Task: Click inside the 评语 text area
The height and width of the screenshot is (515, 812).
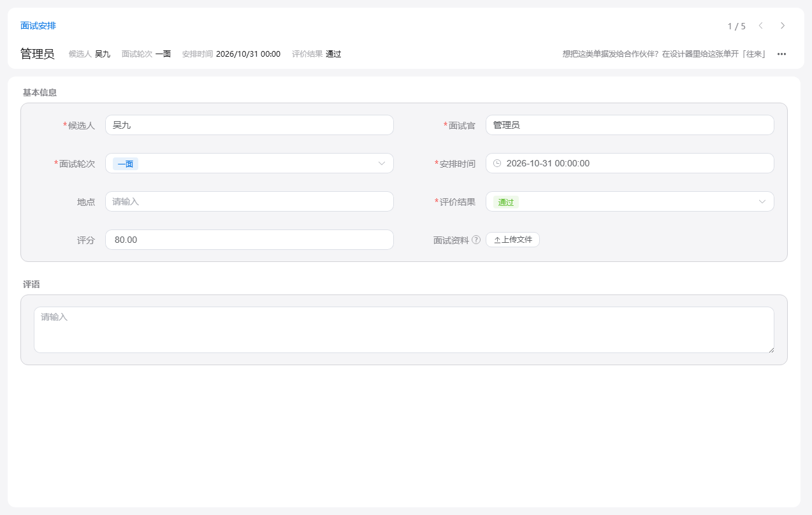Action: pyautogui.click(x=404, y=330)
